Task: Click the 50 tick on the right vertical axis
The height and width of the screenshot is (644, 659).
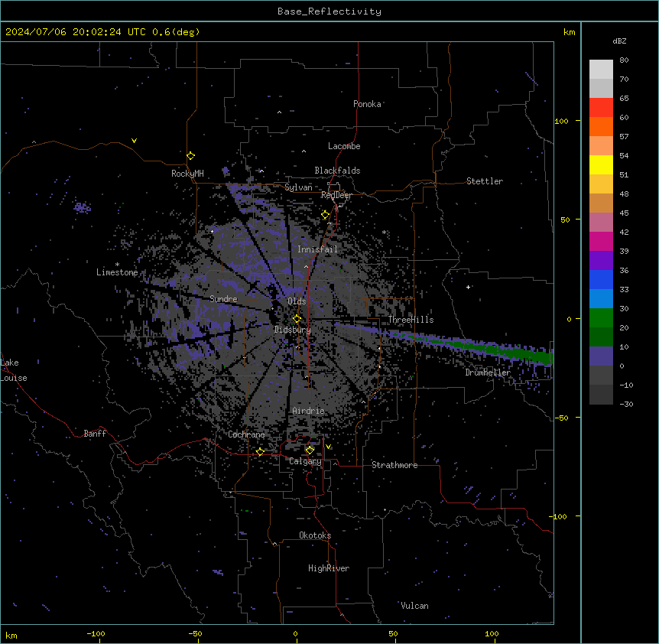Action: 565,220
